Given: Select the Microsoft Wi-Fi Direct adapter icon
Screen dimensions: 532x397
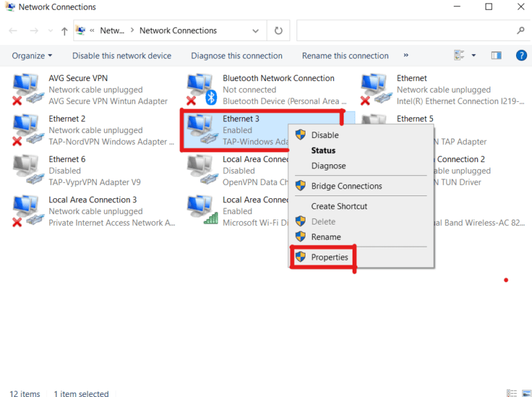Looking at the screenshot, I should (202, 211).
